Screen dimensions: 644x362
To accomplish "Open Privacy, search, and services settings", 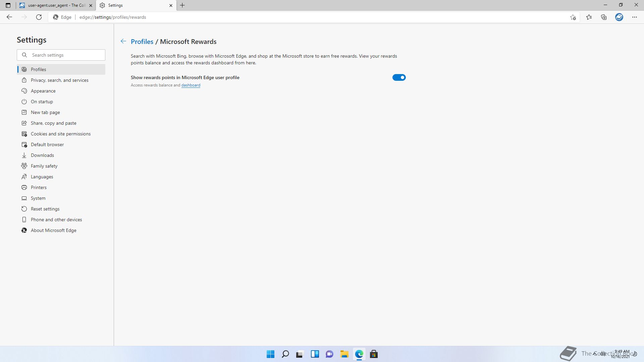I will pos(61,80).
